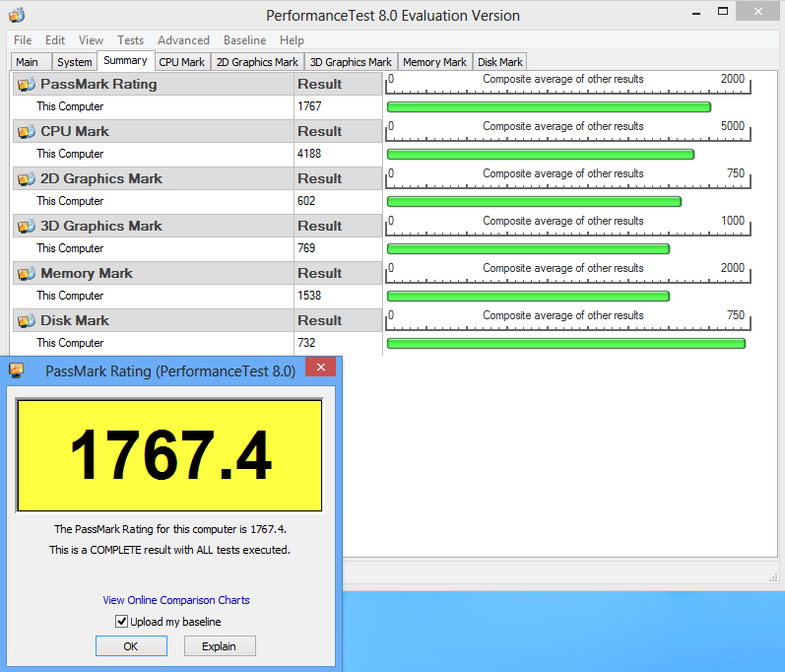Click the Explain button
Screen dimensions: 785x672
(x=220, y=646)
